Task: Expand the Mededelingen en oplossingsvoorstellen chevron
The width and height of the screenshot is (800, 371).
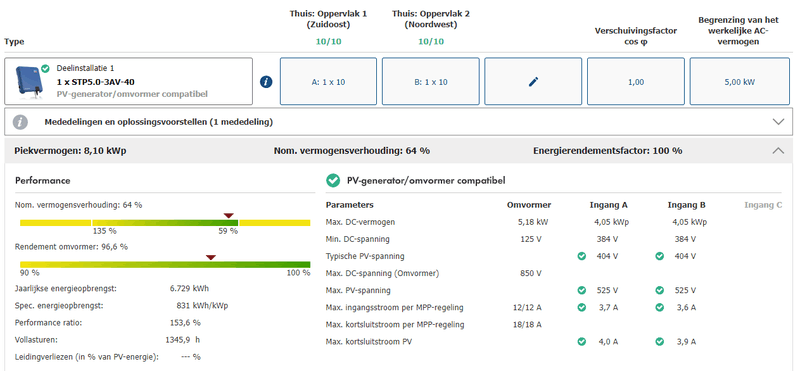Action: pos(778,122)
